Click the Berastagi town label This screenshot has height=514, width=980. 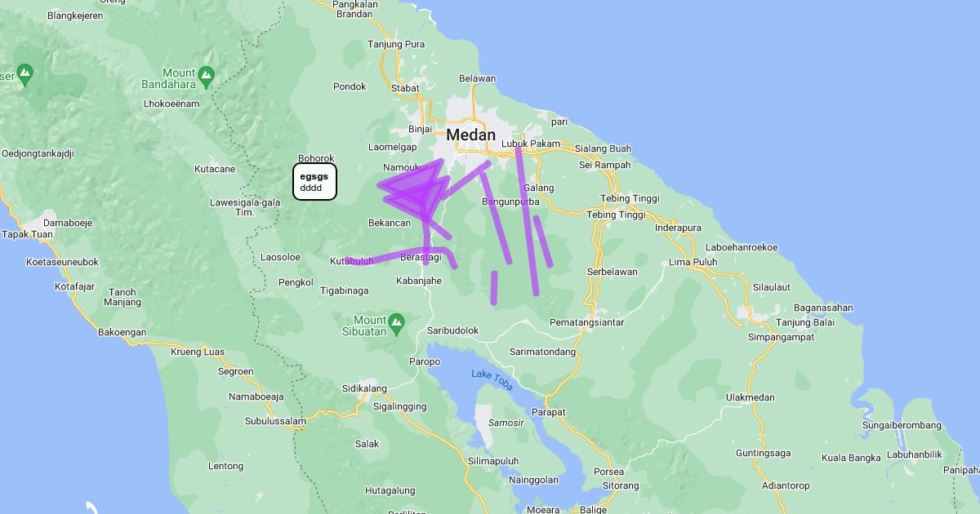click(421, 257)
